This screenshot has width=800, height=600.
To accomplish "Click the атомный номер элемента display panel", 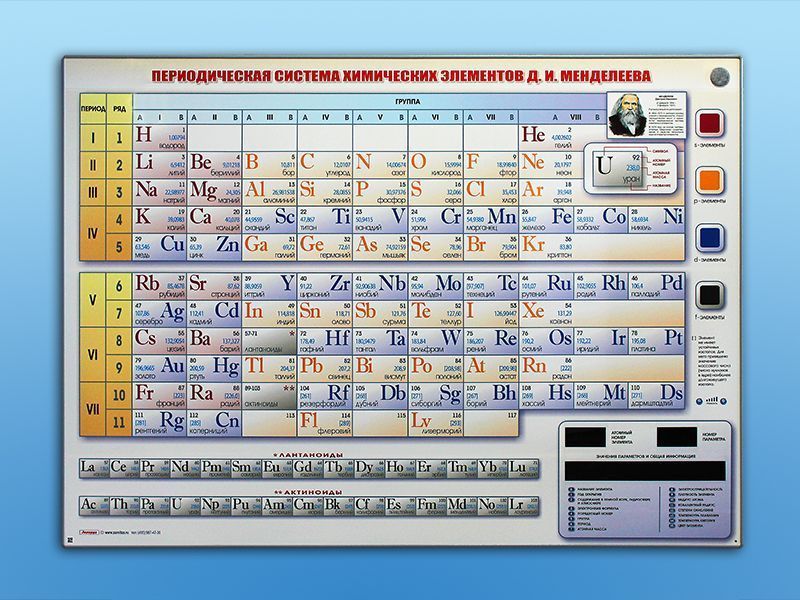I will [584, 435].
